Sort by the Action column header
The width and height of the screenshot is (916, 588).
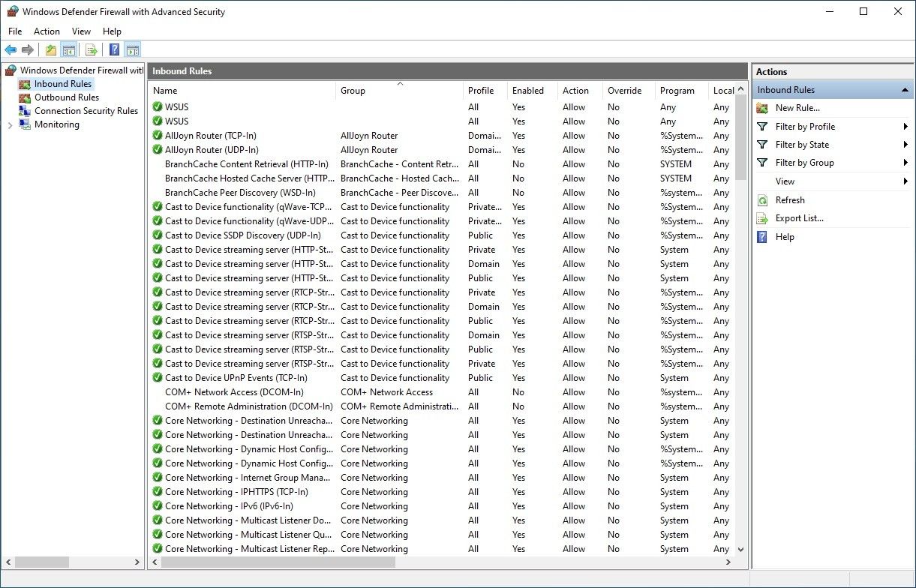(x=580, y=91)
